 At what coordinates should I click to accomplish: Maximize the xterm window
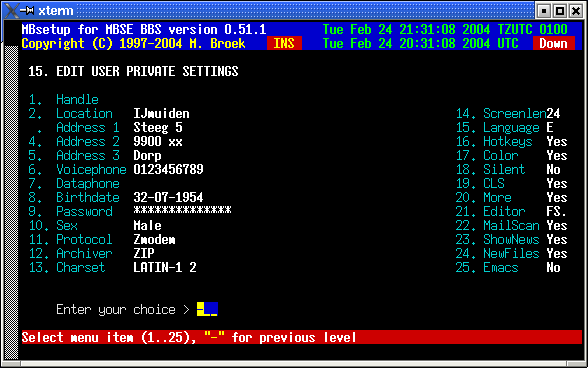click(x=560, y=11)
